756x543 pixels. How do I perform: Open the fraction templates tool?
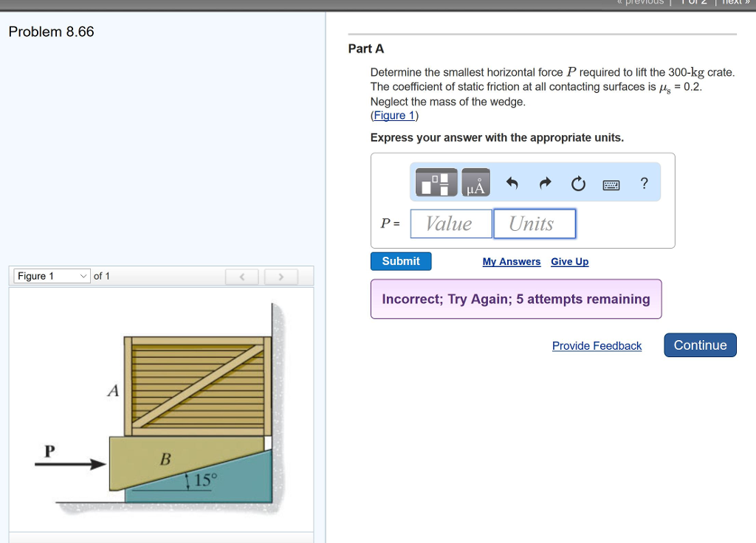(436, 183)
